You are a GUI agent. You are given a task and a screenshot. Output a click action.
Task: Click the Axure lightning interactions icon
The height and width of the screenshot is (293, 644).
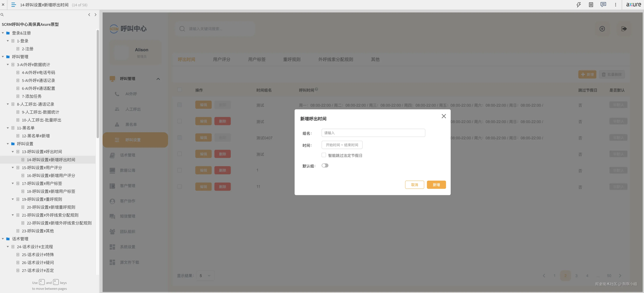(578, 5)
